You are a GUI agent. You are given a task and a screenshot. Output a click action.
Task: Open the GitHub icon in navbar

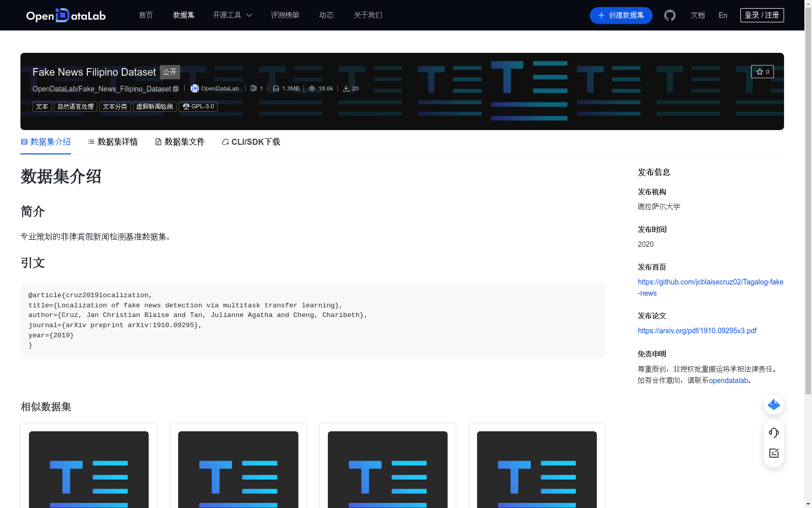tap(669, 15)
